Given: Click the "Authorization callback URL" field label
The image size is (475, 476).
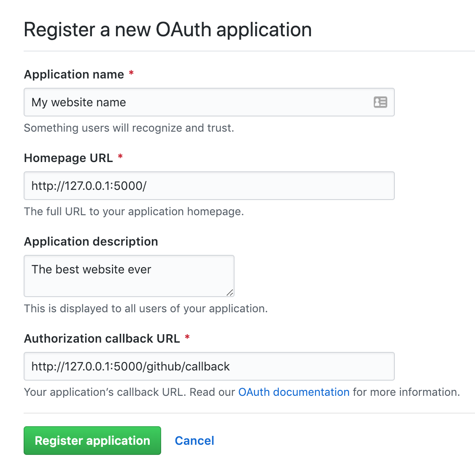Looking at the screenshot, I should coord(102,338).
